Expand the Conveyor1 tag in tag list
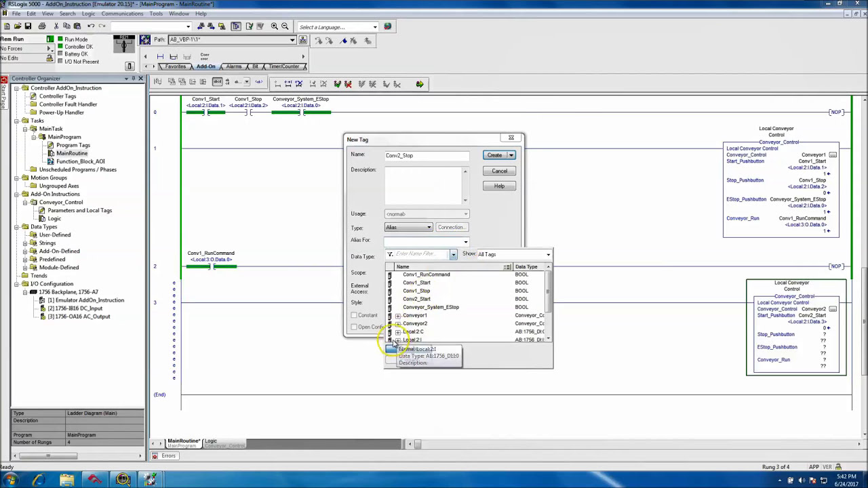 tap(398, 316)
